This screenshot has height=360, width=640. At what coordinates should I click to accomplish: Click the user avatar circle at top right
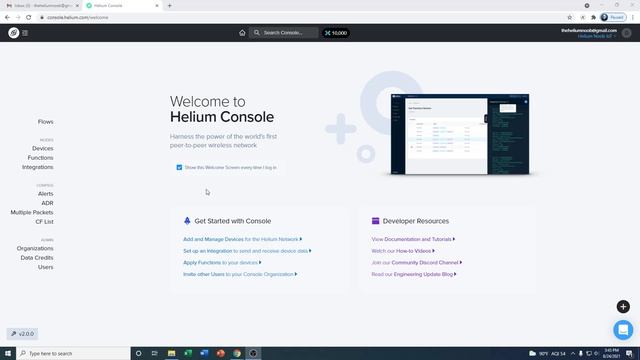627,33
